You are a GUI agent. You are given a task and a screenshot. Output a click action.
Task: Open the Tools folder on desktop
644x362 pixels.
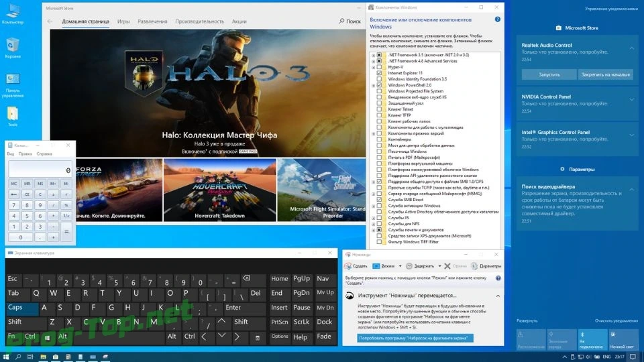tap(13, 117)
